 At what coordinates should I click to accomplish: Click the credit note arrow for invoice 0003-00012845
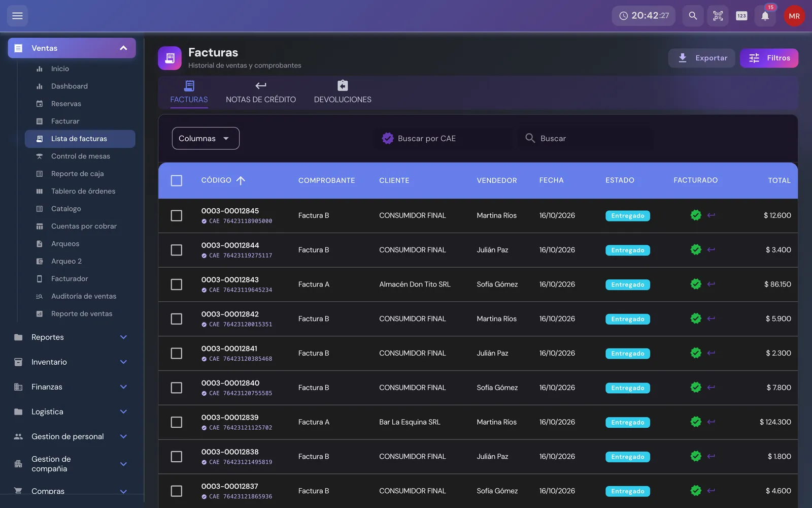click(711, 215)
